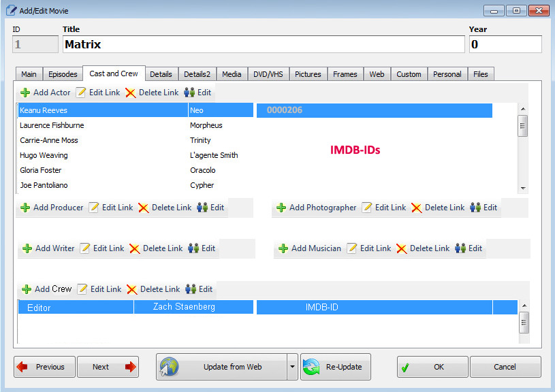Screen dimensions: 555x392
Task: Click the Previous movie button
Action: pyautogui.click(x=44, y=367)
